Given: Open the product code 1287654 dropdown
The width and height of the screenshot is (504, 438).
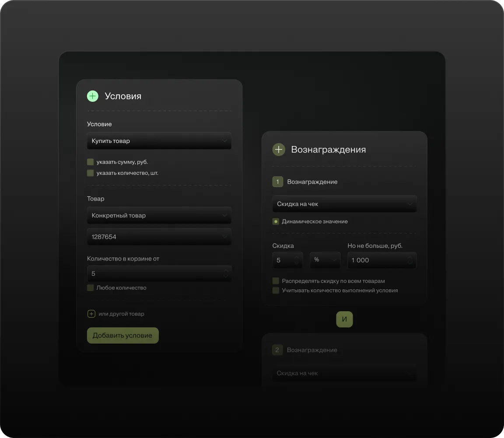Looking at the screenshot, I should [159, 237].
